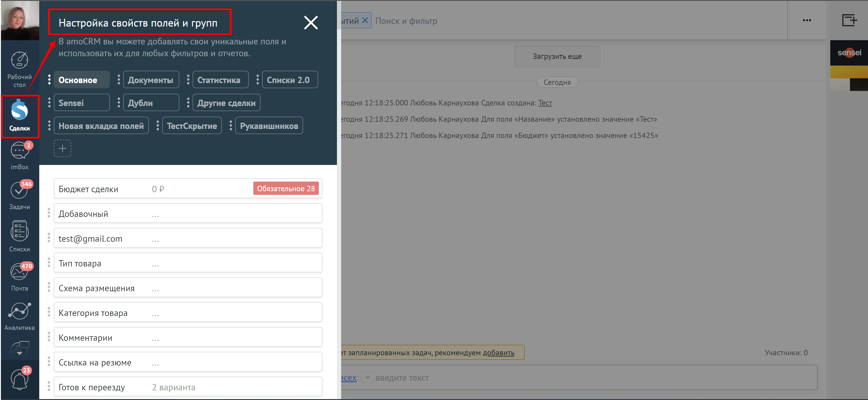Open the chat recipient dropdown arrow

tap(368, 377)
